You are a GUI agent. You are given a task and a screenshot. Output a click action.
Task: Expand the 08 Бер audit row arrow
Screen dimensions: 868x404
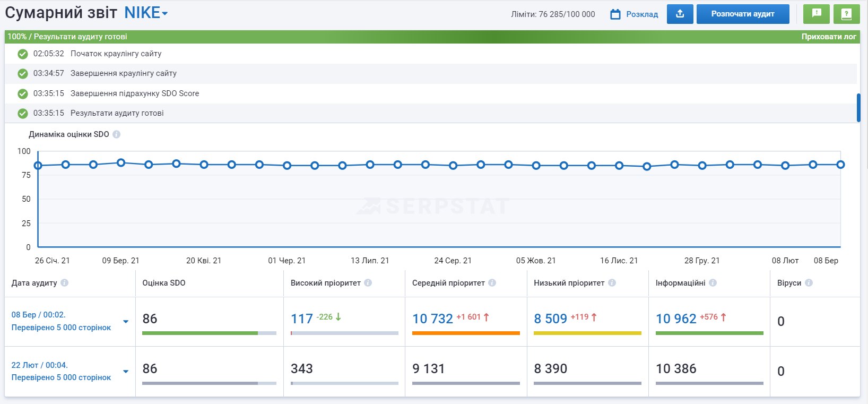point(126,322)
